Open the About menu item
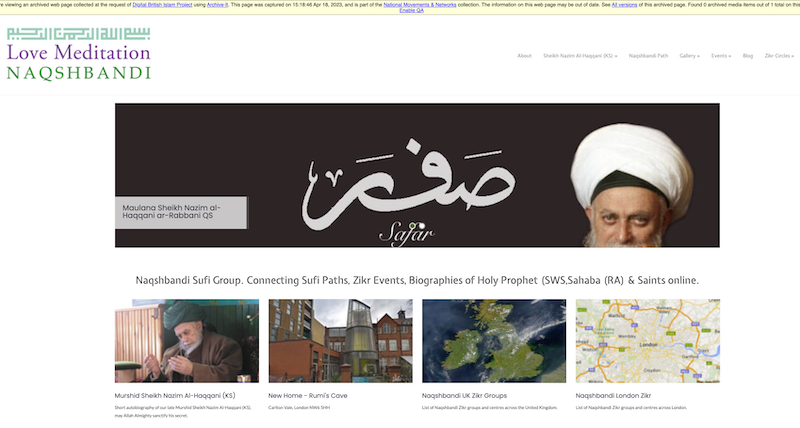 click(524, 56)
